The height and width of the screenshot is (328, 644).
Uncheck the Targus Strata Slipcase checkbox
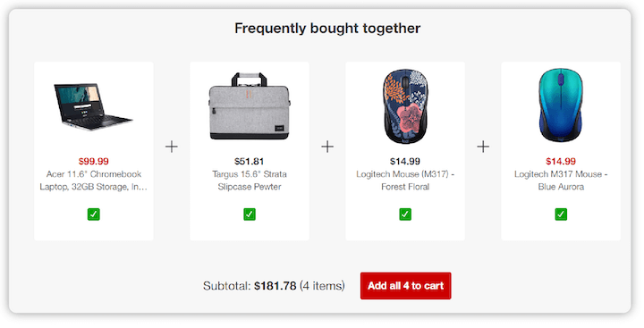coord(250,214)
